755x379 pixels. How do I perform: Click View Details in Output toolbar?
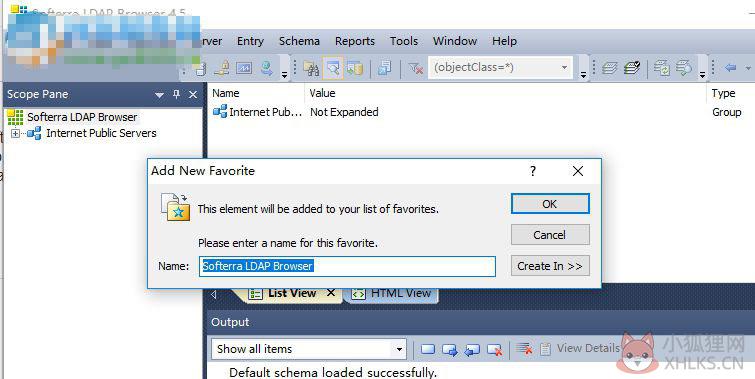pyautogui.click(x=580, y=348)
